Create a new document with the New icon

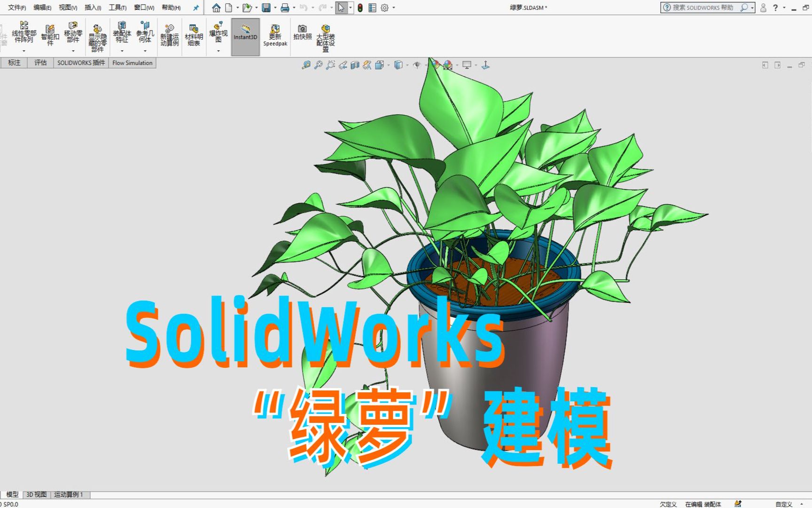click(x=229, y=8)
